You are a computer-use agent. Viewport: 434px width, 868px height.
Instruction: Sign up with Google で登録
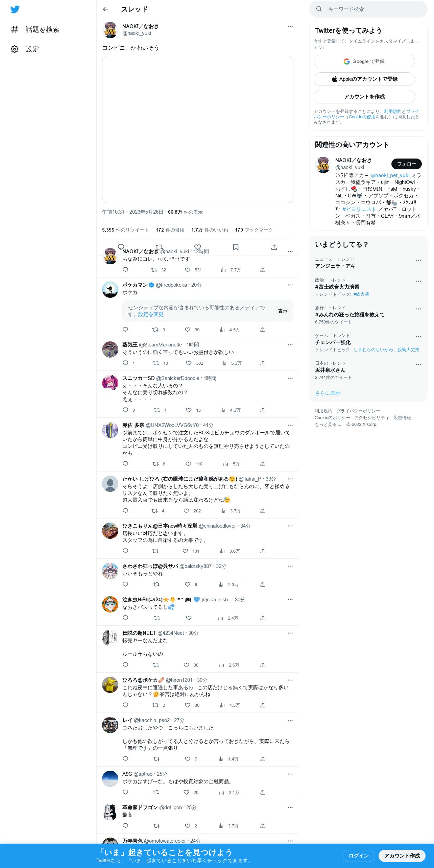tap(364, 62)
